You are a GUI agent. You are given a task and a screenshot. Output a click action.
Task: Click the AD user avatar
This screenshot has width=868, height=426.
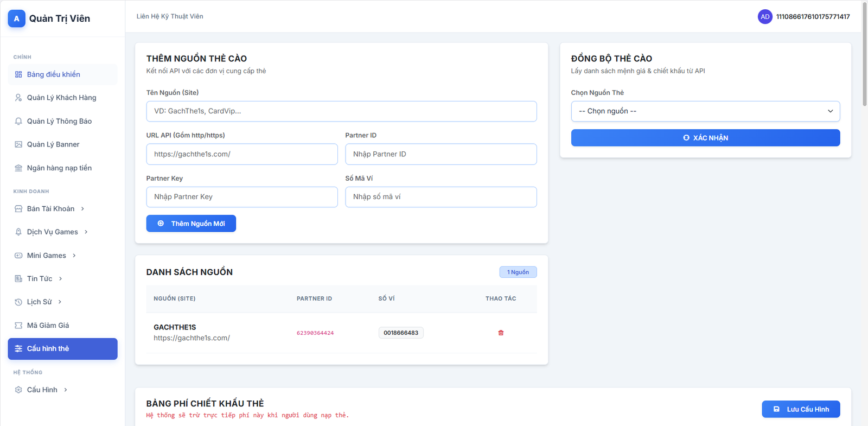[x=765, y=17]
